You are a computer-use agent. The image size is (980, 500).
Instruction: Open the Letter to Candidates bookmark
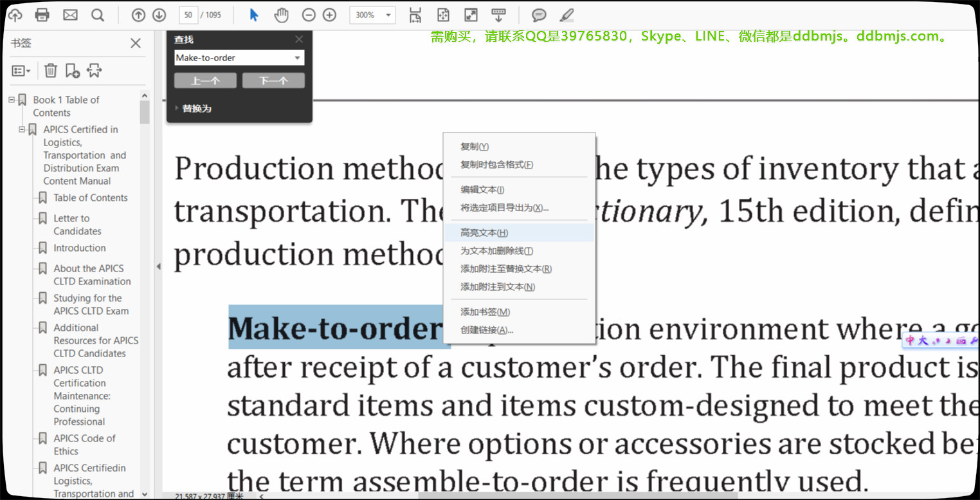[x=78, y=225]
